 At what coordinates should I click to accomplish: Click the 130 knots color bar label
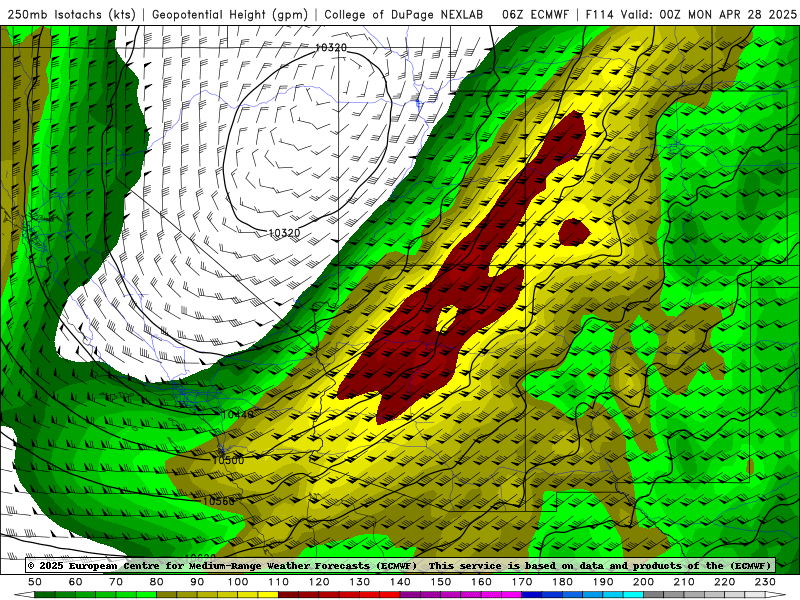pyautogui.click(x=360, y=582)
